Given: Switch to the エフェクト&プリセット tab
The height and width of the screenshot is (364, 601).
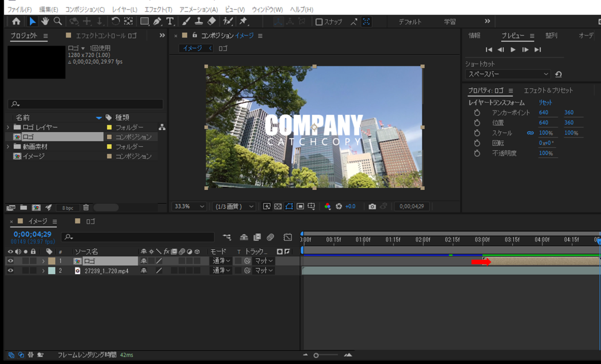Looking at the screenshot, I should pyautogui.click(x=548, y=90).
